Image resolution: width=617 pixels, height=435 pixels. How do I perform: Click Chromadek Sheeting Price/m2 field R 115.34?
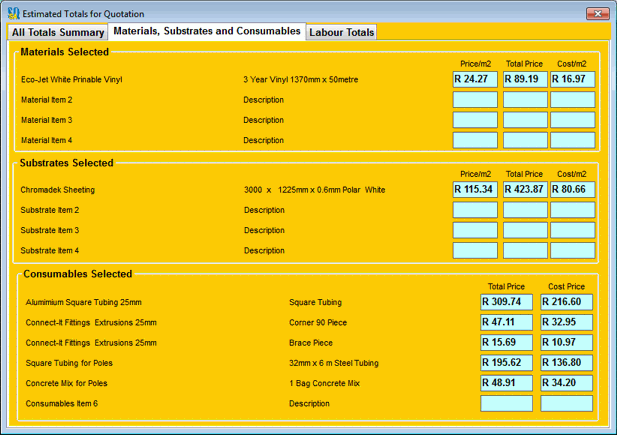click(475, 189)
